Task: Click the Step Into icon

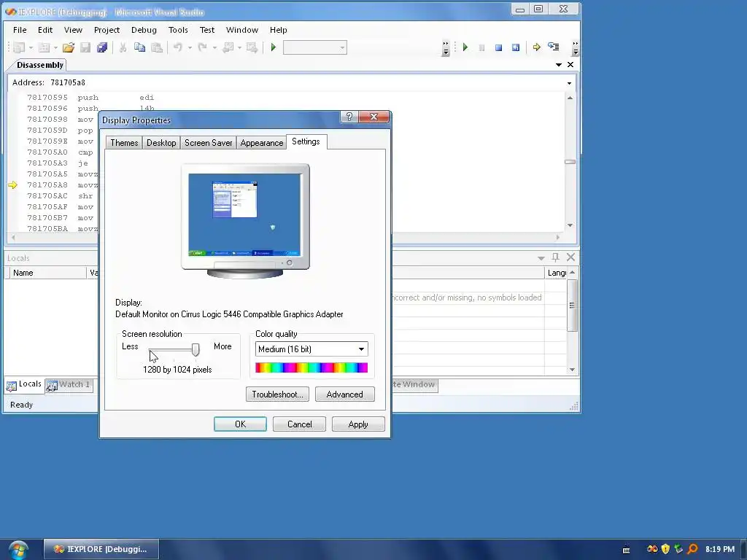Action: (554, 47)
